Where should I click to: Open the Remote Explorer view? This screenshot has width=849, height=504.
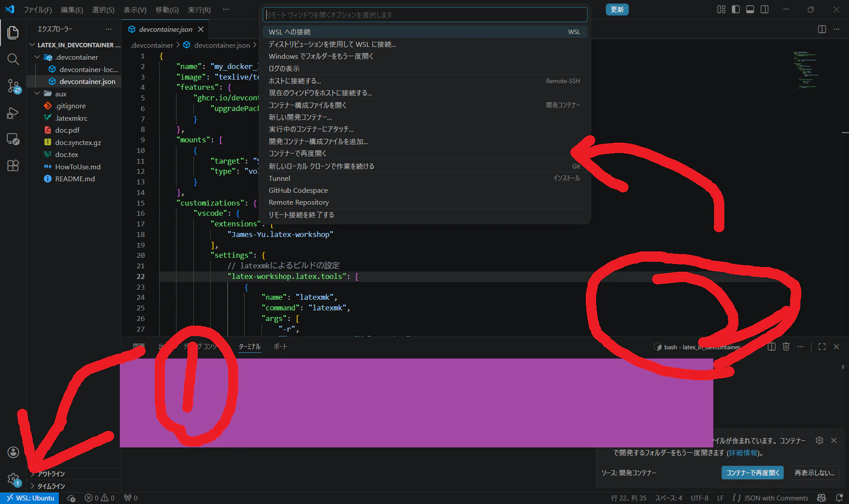coord(13,139)
